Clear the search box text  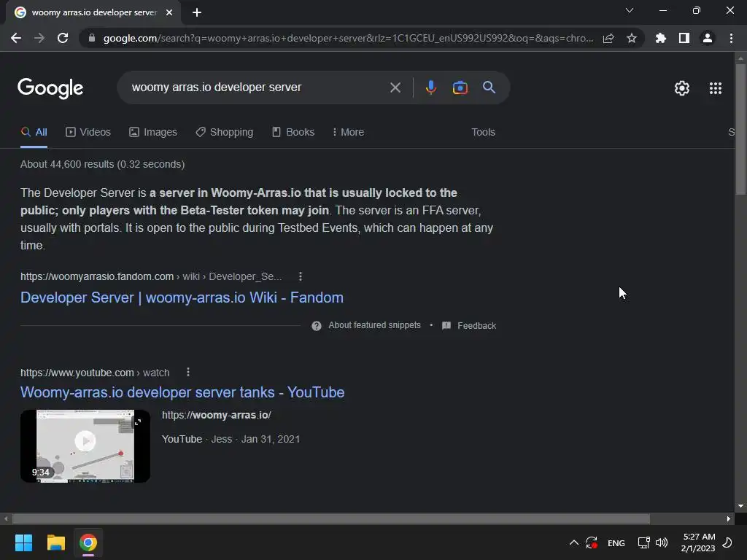pos(395,87)
